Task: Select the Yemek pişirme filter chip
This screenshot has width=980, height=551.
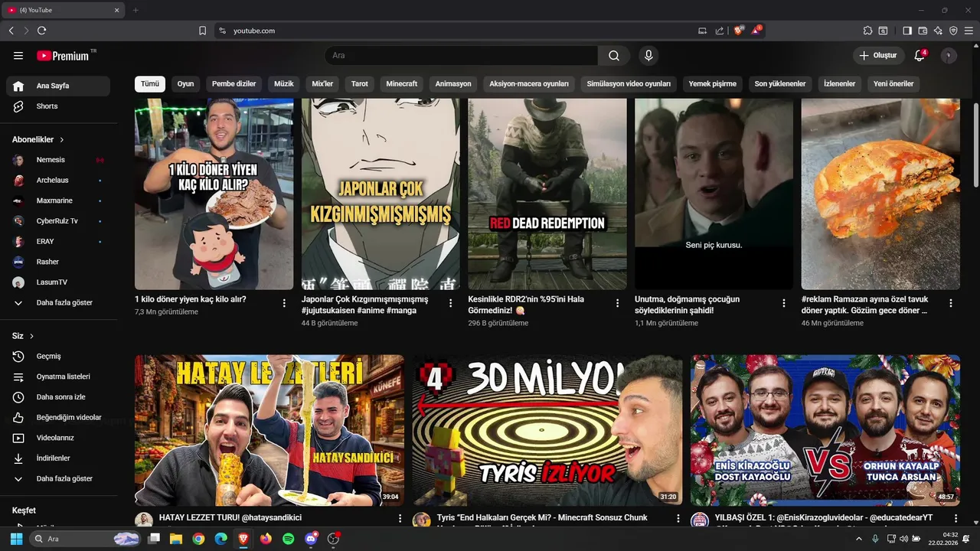Action: pos(712,83)
